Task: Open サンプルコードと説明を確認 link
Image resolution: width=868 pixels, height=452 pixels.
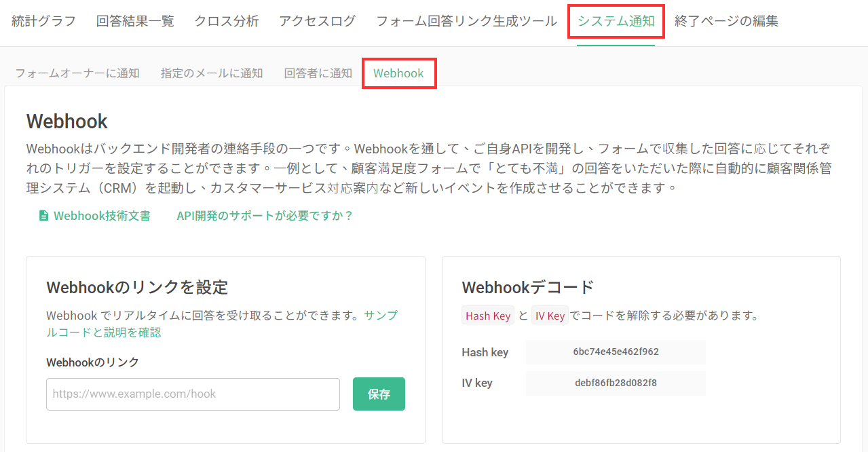Action: pos(222,324)
